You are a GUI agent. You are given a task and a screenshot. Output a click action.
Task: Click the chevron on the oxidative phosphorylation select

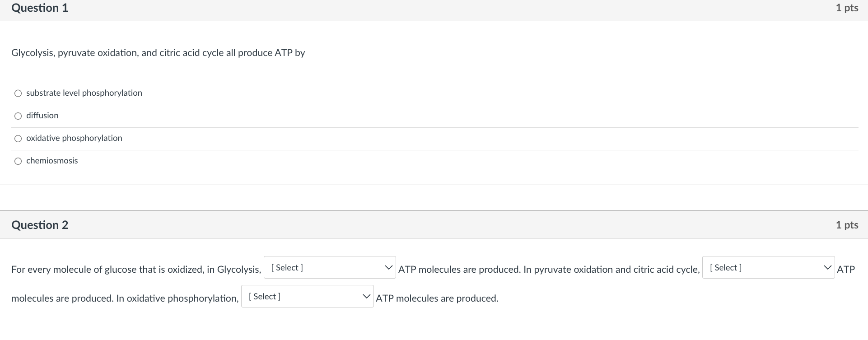366,296
